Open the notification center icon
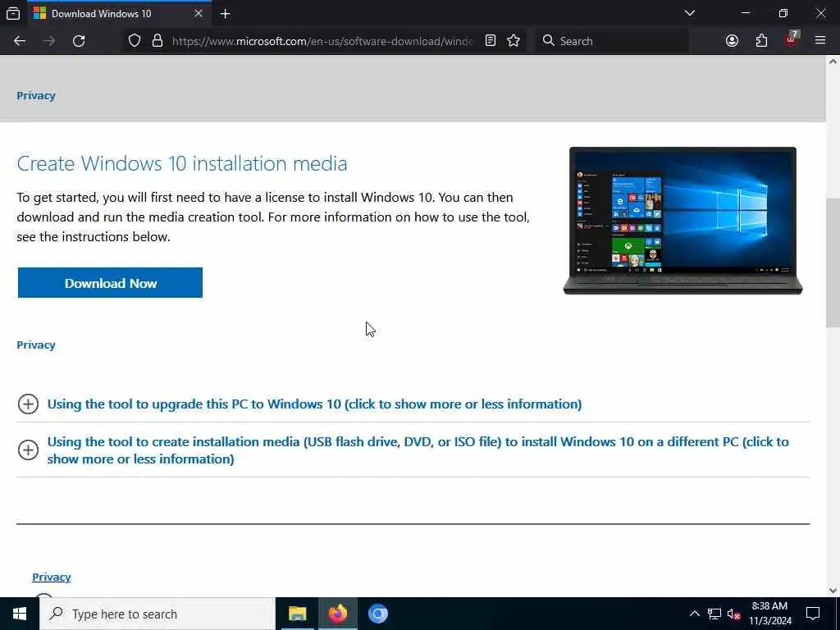This screenshot has height=630, width=840. 813,614
